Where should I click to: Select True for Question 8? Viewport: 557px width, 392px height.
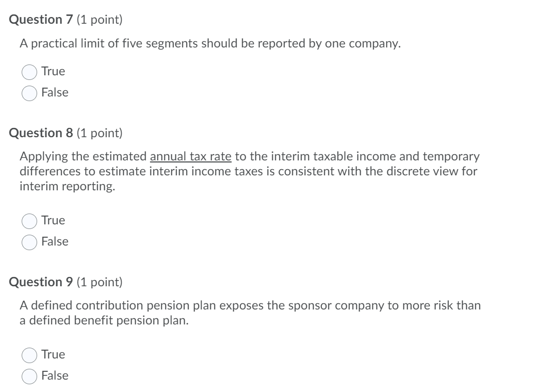click(x=29, y=220)
